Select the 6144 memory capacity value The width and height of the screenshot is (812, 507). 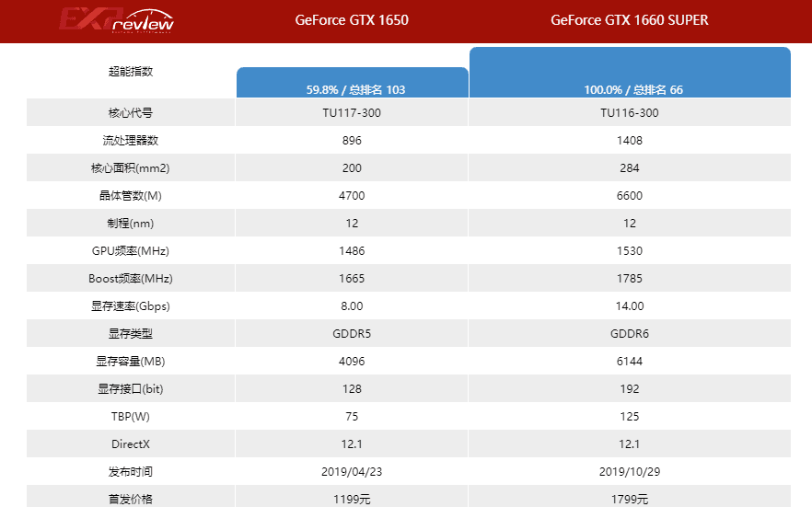point(629,361)
